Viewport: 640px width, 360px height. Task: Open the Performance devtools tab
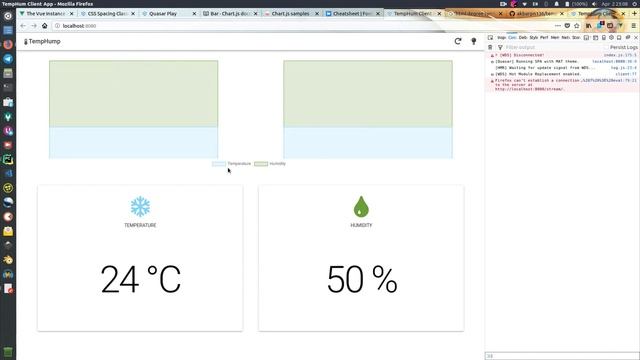point(544,38)
